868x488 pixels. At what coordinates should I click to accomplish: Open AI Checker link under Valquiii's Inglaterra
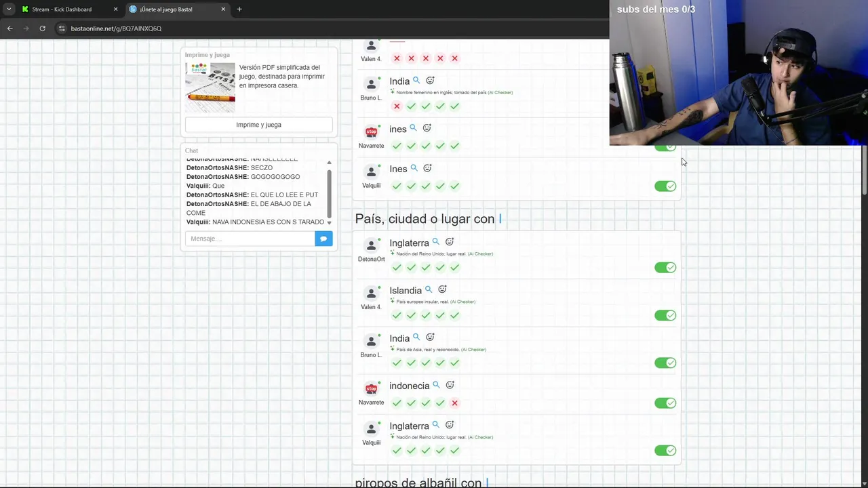click(480, 437)
